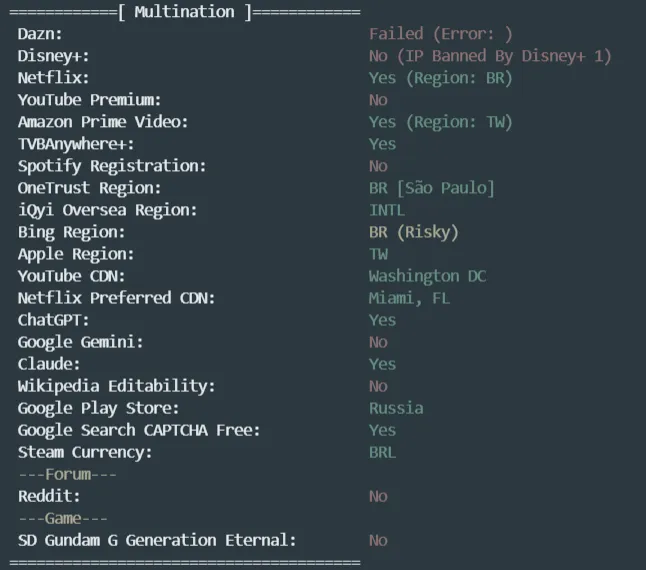The width and height of the screenshot is (646, 570).
Task: Click the OneTrust Region São Paulo value
Action: 431,188
